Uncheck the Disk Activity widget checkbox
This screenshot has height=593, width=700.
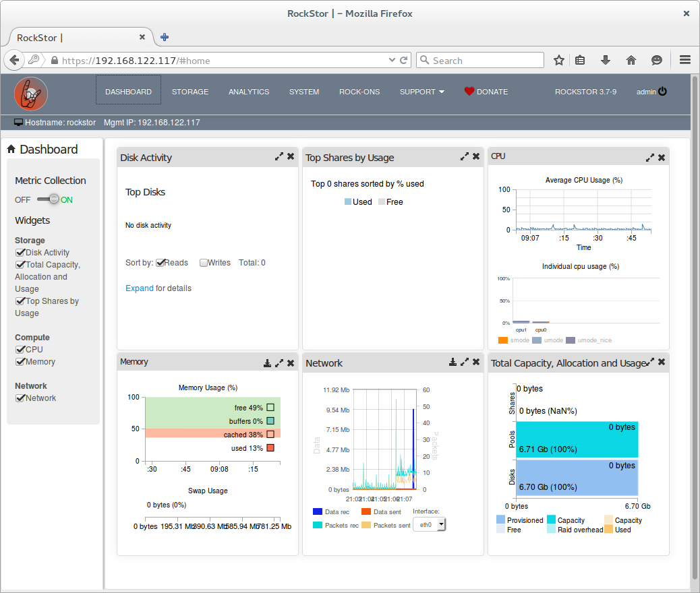pos(20,253)
